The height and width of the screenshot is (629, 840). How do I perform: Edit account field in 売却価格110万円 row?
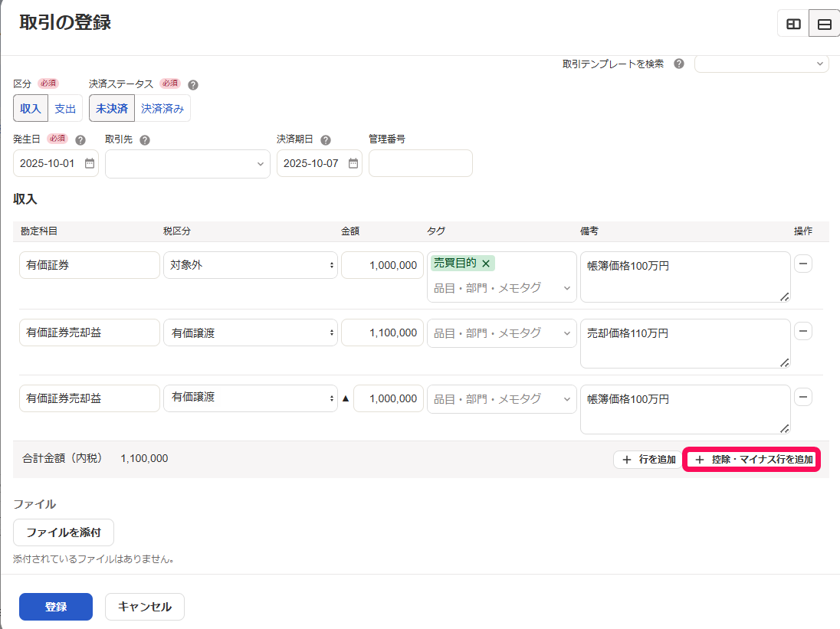pyautogui.click(x=90, y=333)
